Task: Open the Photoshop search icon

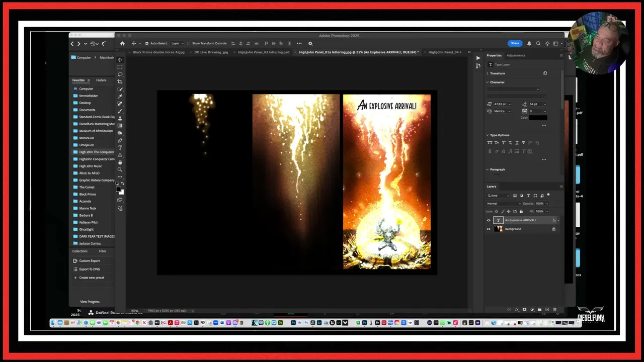Action: (x=538, y=43)
